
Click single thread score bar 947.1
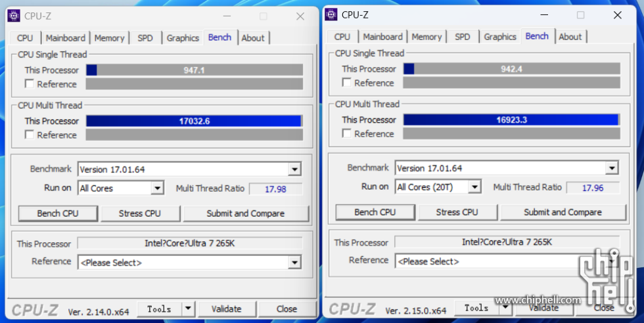click(x=195, y=70)
